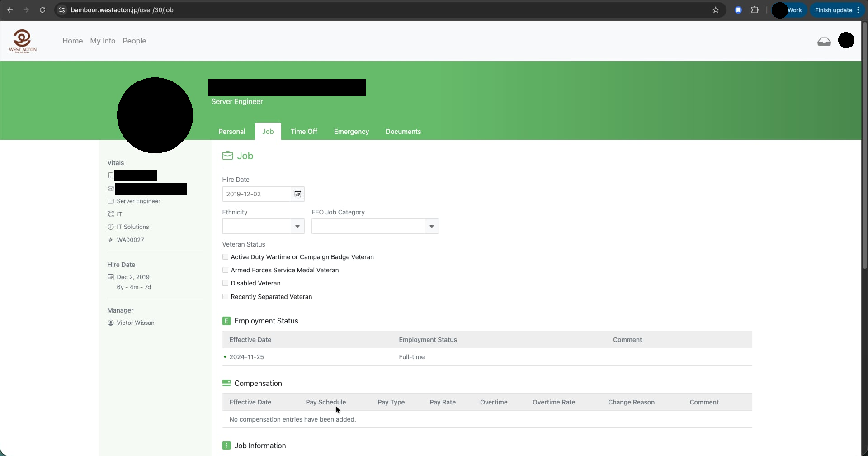Go to People in the navigation
The width and height of the screenshot is (868, 456).
coord(134,41)
